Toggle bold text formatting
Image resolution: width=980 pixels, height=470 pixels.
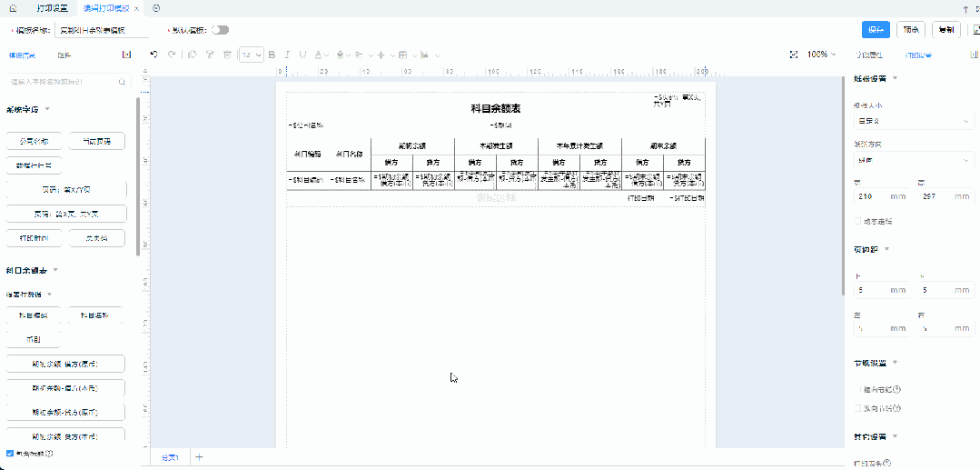(272, 55)
